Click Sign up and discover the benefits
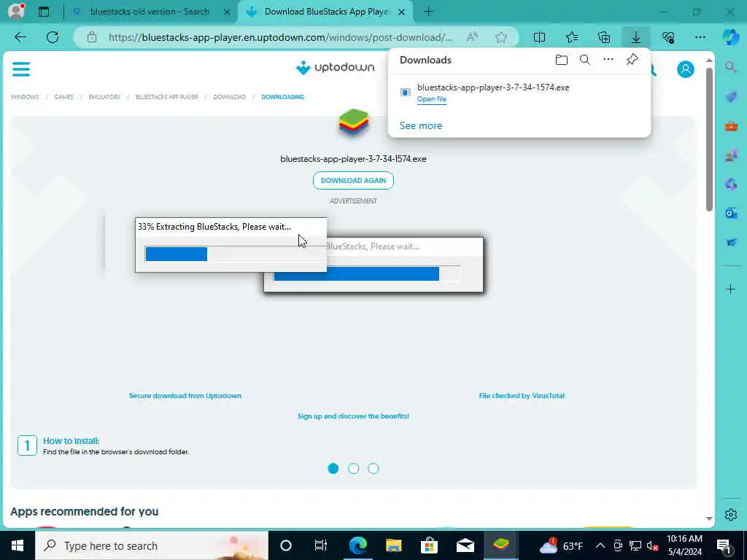The width and height of the screenshot is (747, 560). click(x=353, y=416)
